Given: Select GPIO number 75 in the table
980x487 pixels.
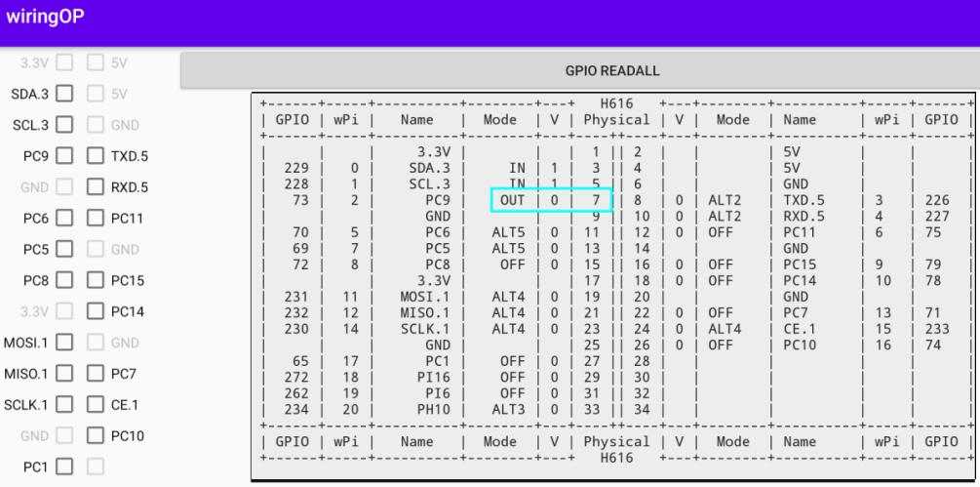Looking at the screenshot, I should (x=933, y=232).
